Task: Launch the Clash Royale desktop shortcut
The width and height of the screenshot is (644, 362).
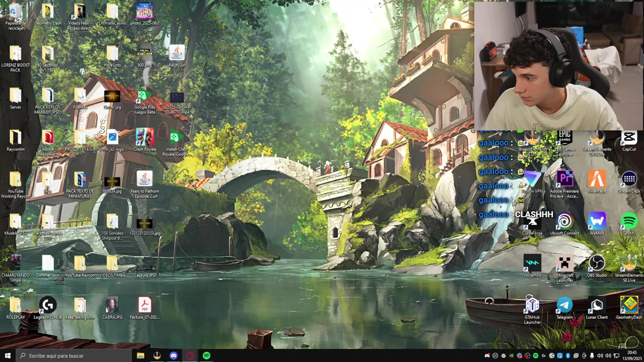Action: click(x=144, y=140)
